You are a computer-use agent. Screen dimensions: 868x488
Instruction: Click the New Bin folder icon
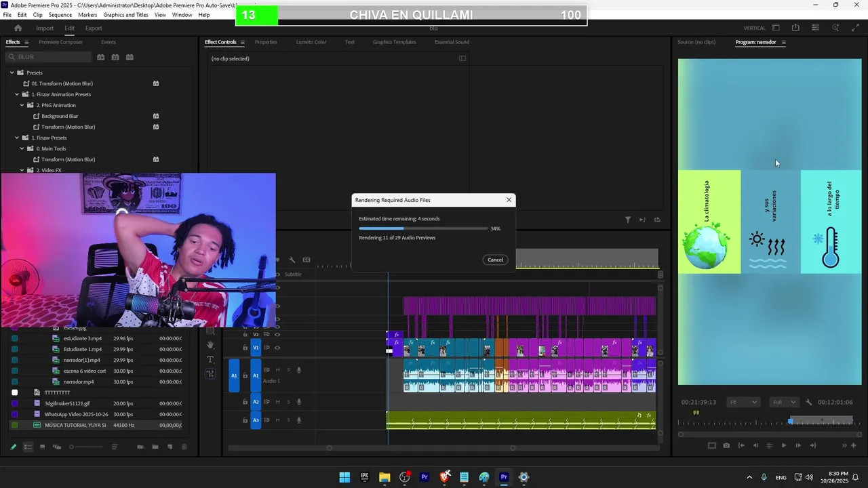click(x=155, y=447)
